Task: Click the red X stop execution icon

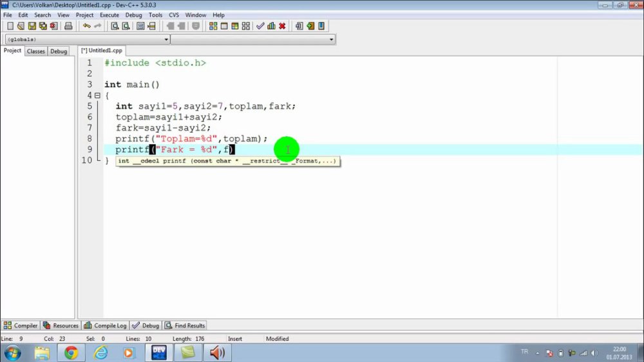Action: 282,26
